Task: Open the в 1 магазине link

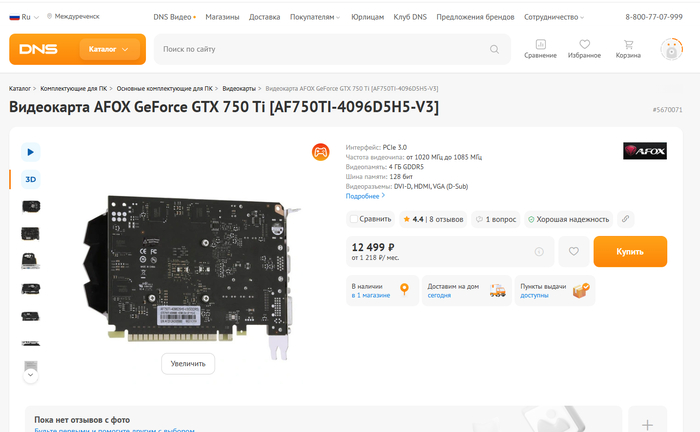Action: (x=371, y=295)
